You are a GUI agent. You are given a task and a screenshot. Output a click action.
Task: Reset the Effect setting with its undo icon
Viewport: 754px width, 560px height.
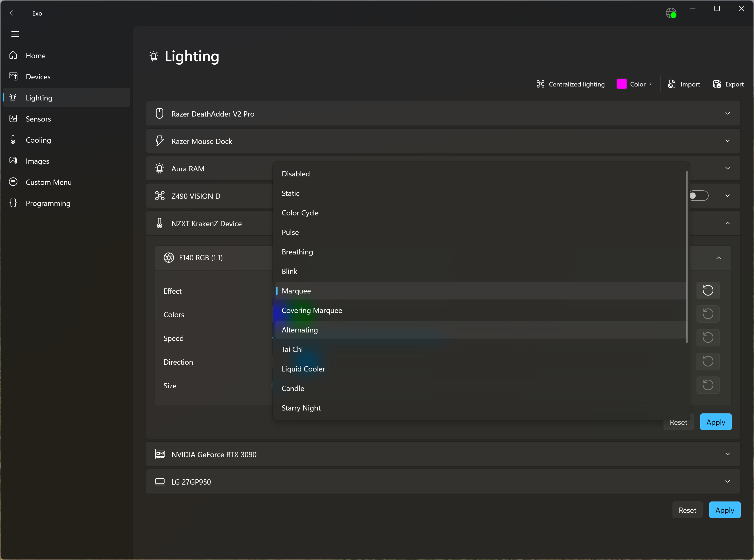(708, 291)
